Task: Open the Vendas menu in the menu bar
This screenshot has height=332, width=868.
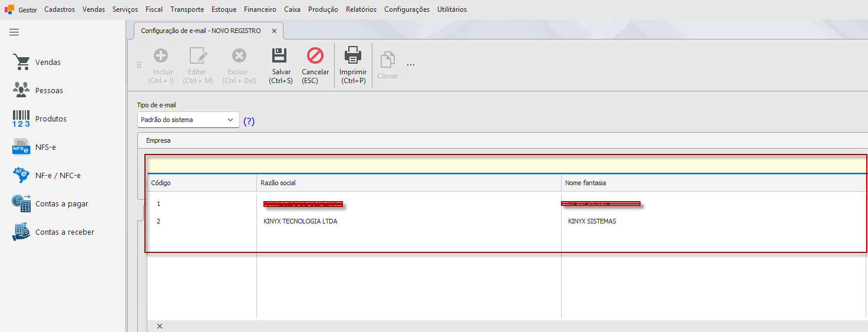Action: pyautogui.click(x=94, y=9)
